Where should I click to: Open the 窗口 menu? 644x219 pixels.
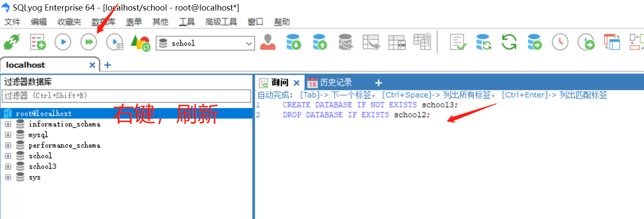click(x=256, y=22)
